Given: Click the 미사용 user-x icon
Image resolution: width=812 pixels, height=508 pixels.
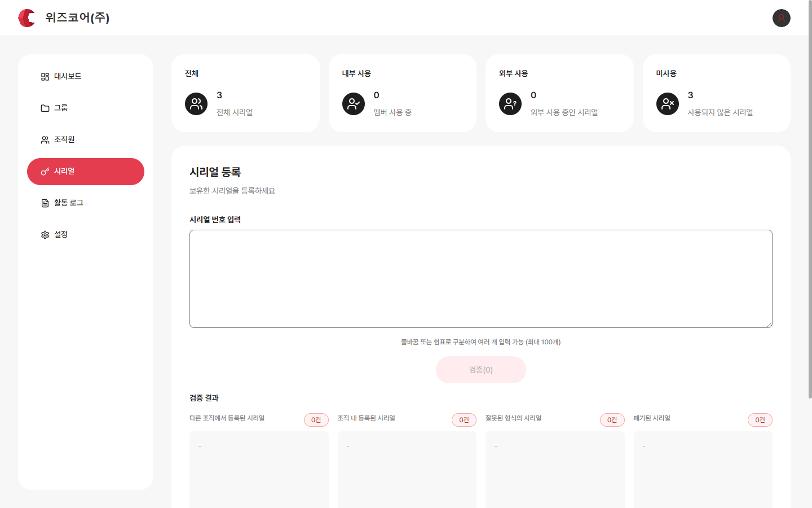Looking at the screenshot, I should tap(668, 104).
